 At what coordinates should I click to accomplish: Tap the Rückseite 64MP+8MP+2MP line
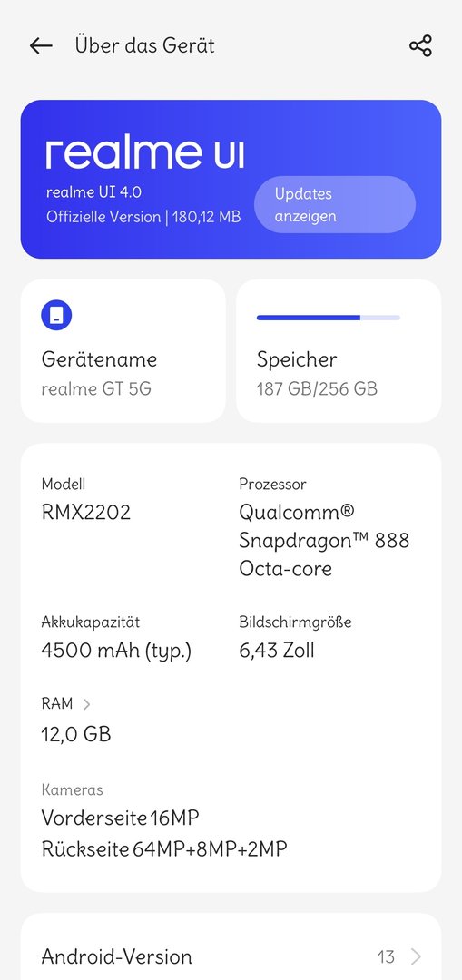164,849
